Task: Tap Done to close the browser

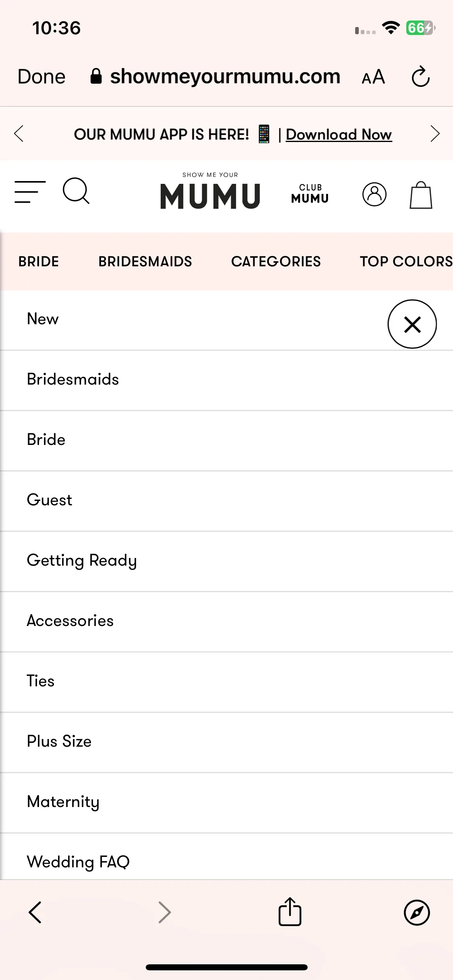Action: click(x=41, y=76)
